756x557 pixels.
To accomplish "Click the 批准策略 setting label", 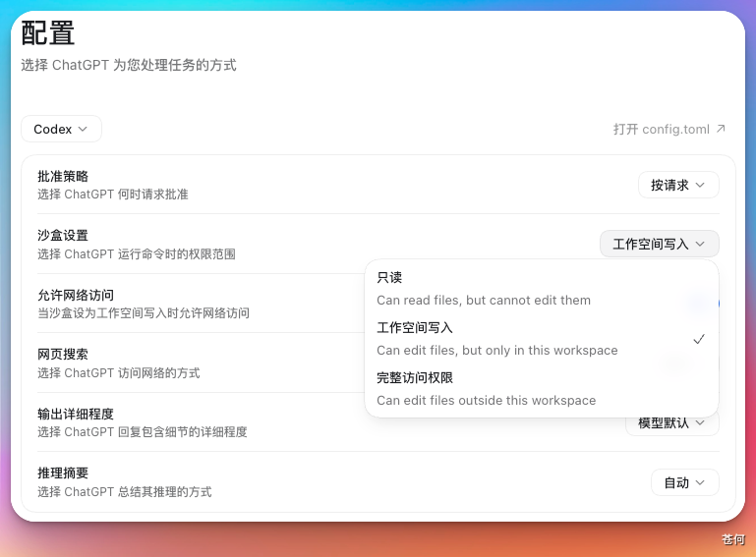I will coord(63,177).
